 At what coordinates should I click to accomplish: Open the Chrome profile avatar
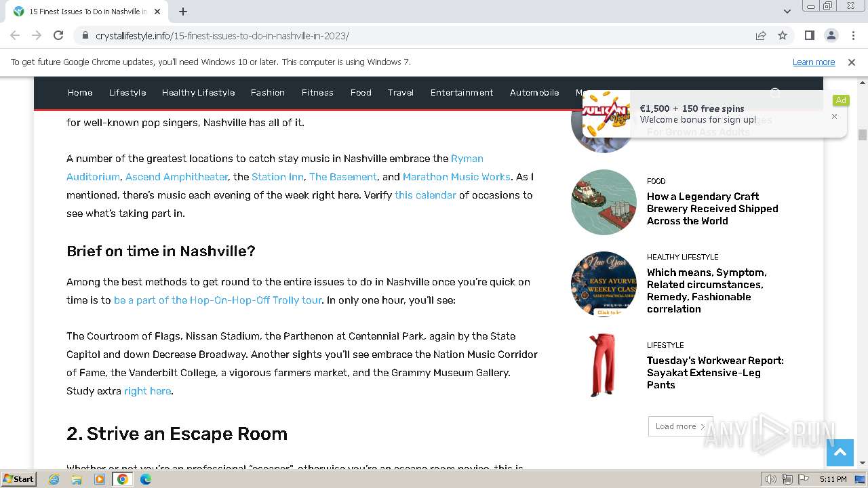pyautogui.click(x=831, y=35)
